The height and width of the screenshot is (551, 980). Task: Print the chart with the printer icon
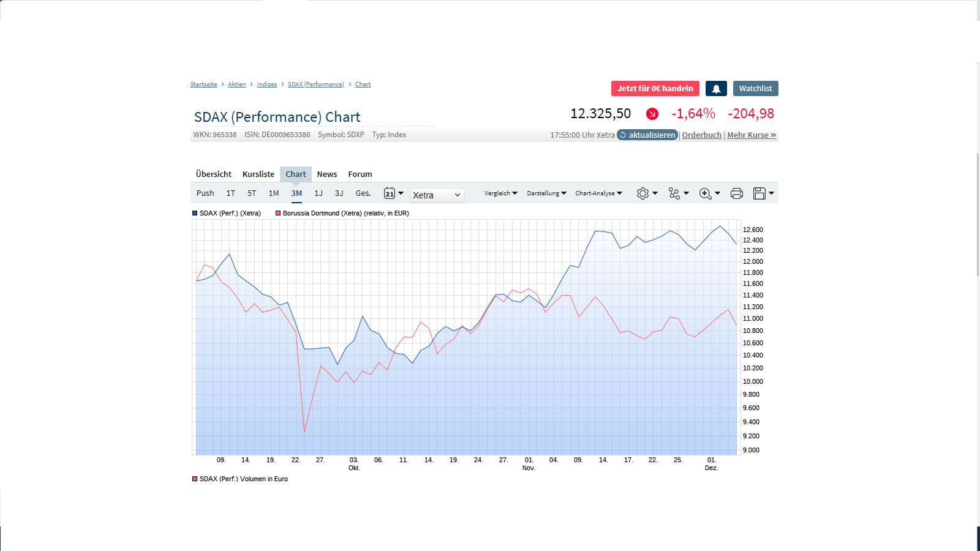[737, 193]
